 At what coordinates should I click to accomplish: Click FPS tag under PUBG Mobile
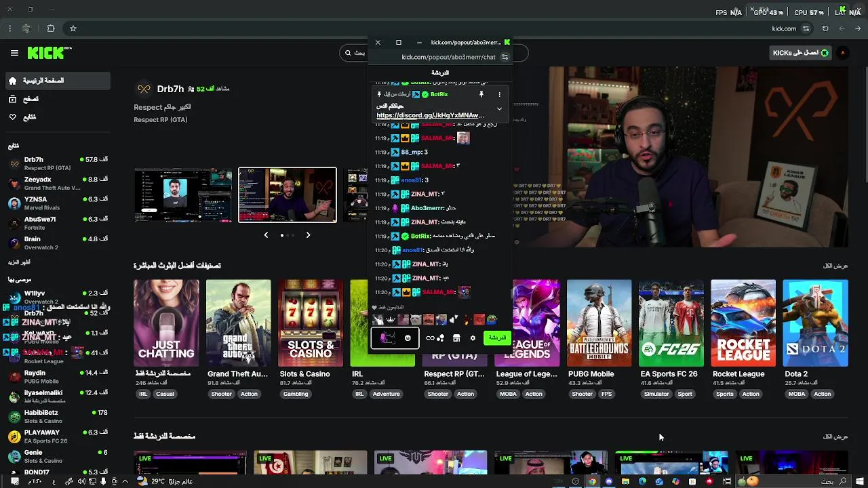(606, 394)
